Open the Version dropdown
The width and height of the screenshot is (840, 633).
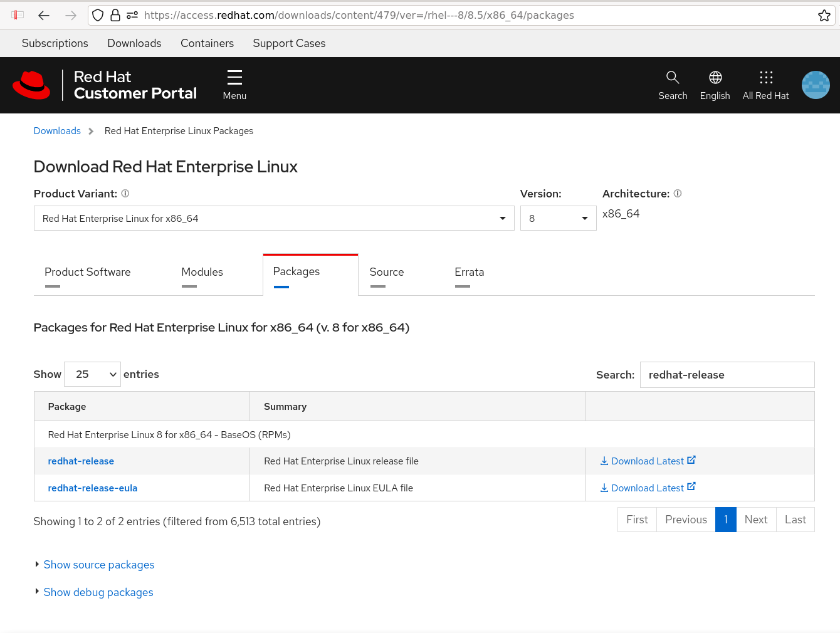tap(558, 218)
